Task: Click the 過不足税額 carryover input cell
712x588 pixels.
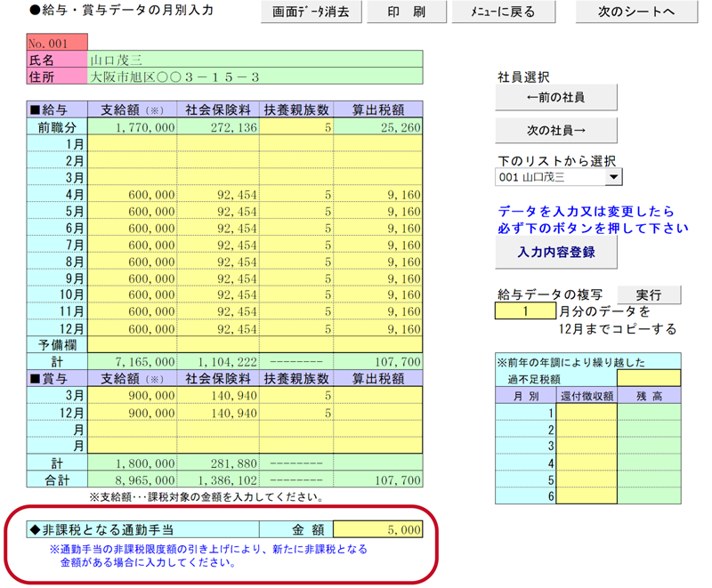Action: [x=649, y=378]
